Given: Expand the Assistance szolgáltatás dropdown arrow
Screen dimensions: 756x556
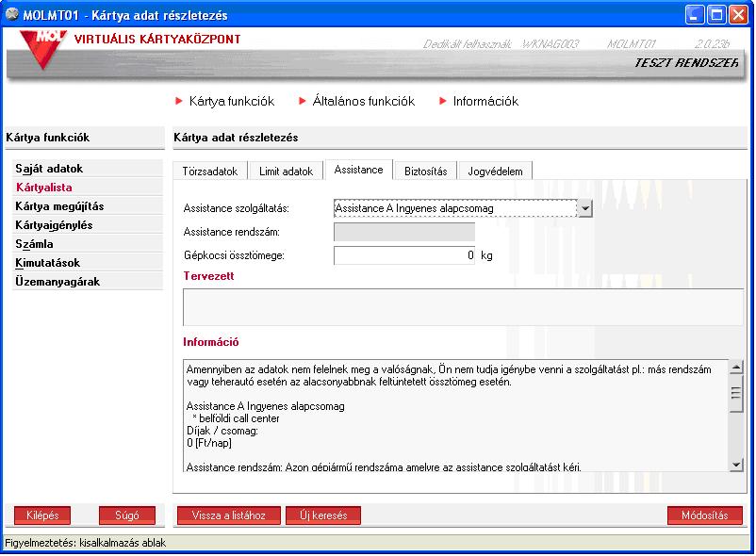Looking at the screenshot, I should (584, 208).
